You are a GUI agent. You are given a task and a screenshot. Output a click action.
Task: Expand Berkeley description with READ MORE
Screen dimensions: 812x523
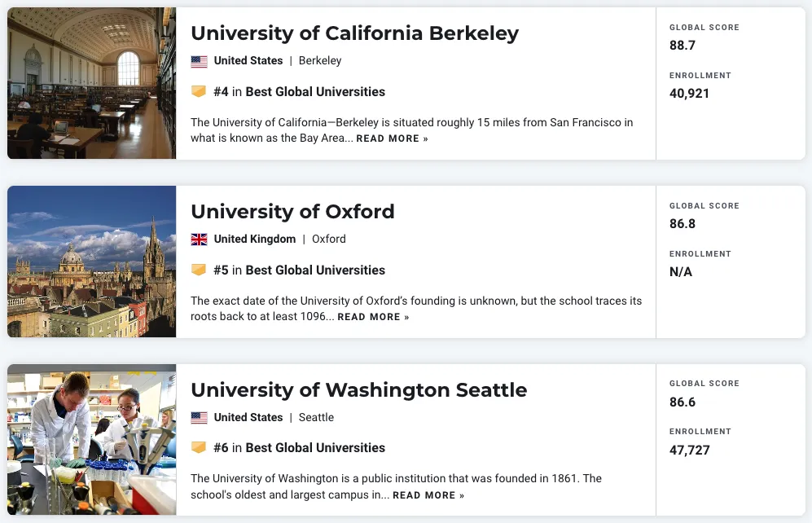392,139
